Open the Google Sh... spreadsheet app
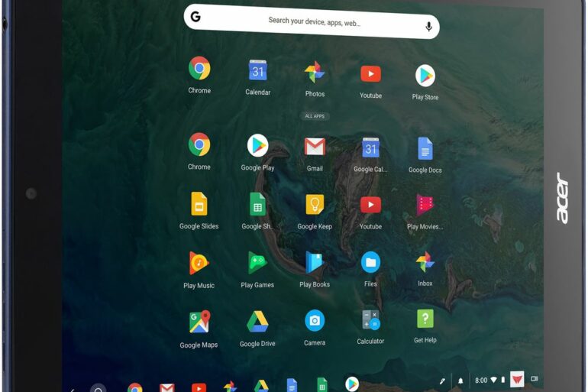The image size is (588, 392). point(257,204)
